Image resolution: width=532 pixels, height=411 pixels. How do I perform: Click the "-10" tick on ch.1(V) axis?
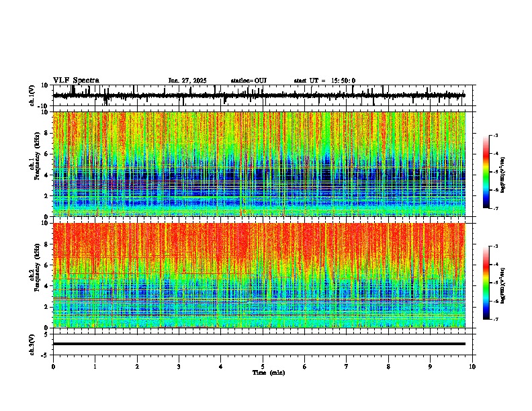pos(43,106)
